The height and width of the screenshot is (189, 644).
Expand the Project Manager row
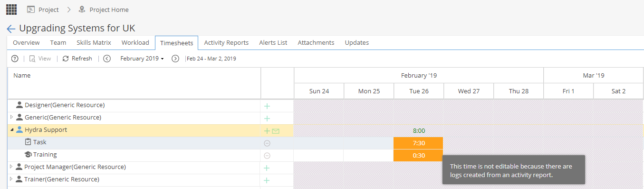point(12,167)
